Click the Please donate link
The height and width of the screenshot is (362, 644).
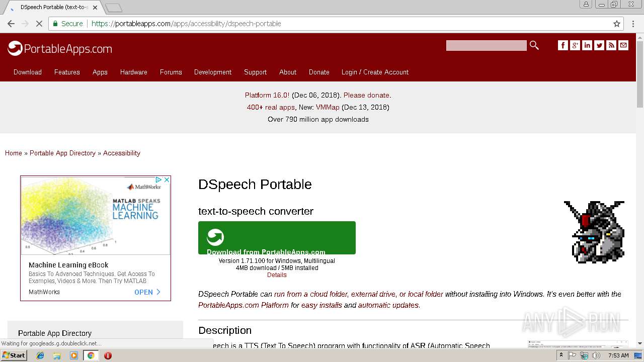[366, 95]
